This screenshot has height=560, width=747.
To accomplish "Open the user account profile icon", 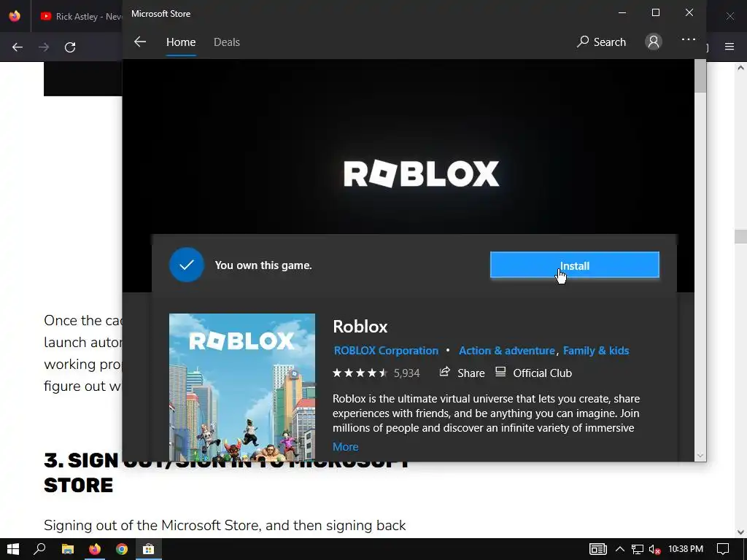I will click(654, 42).
